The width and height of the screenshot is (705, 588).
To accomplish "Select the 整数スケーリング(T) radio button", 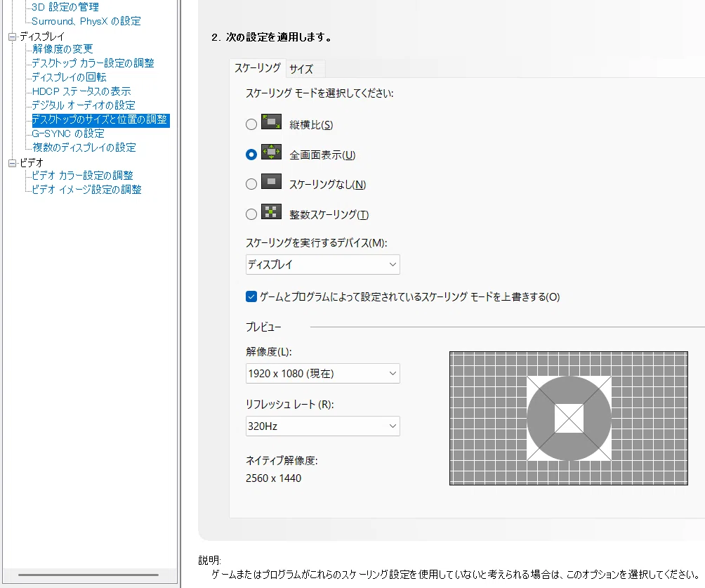I will point(251,214).
